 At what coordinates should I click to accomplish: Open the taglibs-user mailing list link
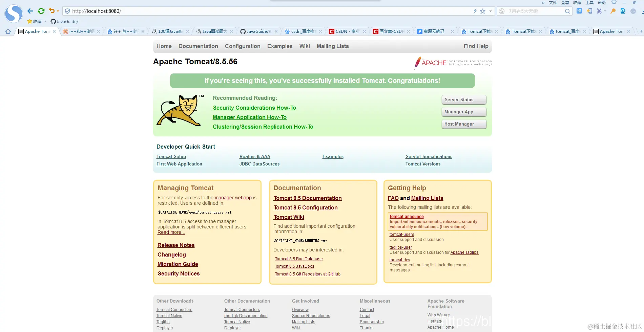point(400,247)
